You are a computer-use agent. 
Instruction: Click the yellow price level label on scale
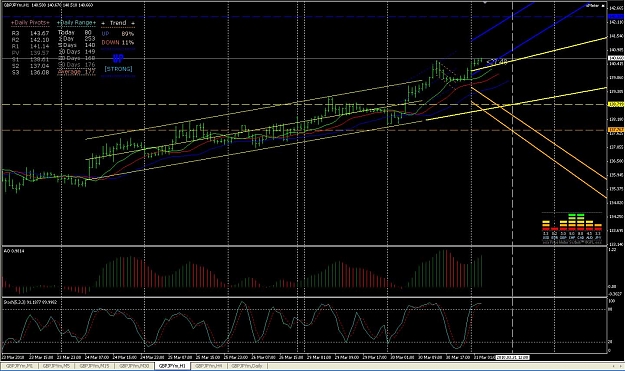[615, 104]
